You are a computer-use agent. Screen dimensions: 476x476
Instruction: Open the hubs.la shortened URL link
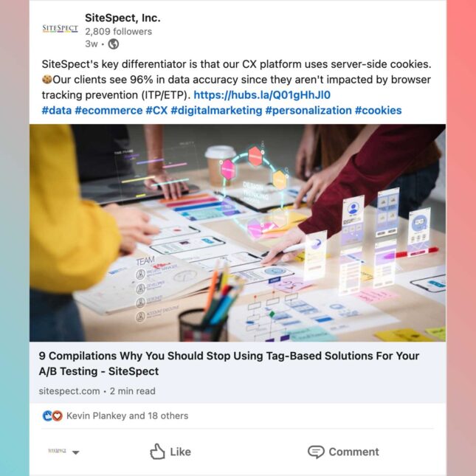tap(262, 95)
